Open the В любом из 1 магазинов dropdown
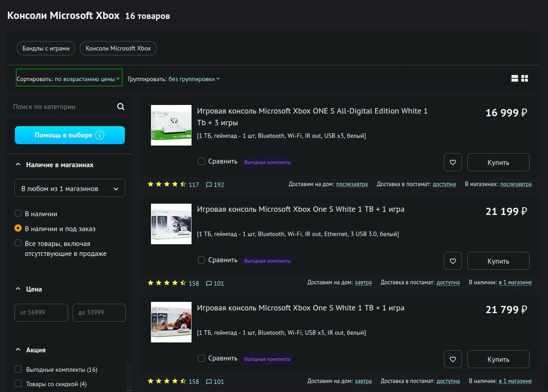Viewport: 548px width, 392px height. click(70, 188)
